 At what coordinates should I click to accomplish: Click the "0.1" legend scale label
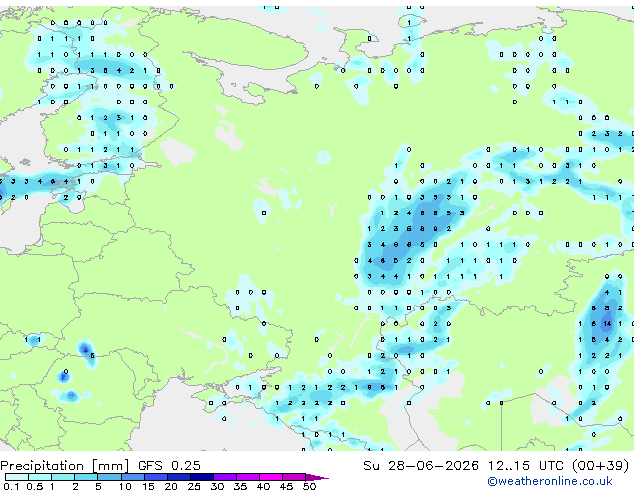11,486
